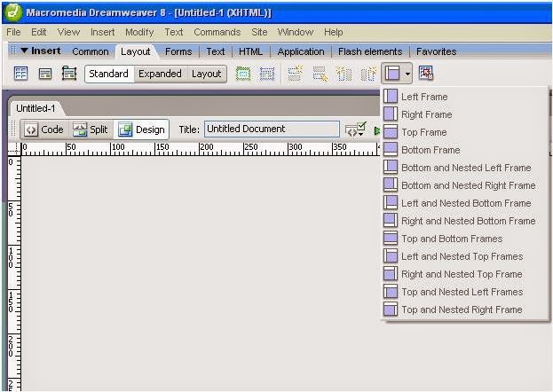Switch to the Application insert tab
Image resolution: width=553 pixels, height=392 pixels.
[x=301, y=51]
